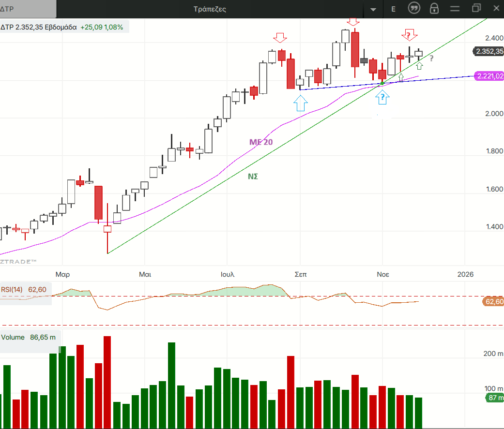Click the purple 2.221,02 price label
The image size is (504, 429).
point(490,76)
